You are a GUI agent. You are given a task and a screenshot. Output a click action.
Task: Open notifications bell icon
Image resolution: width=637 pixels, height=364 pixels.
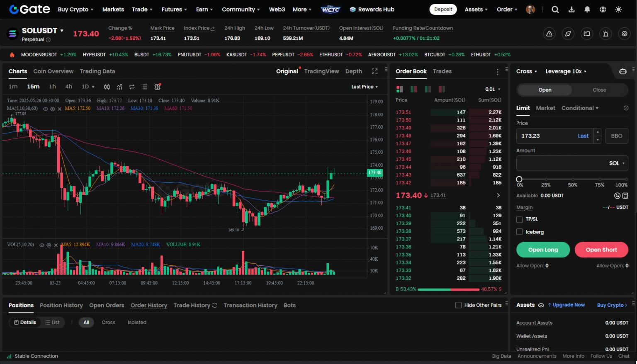(587, 10)
